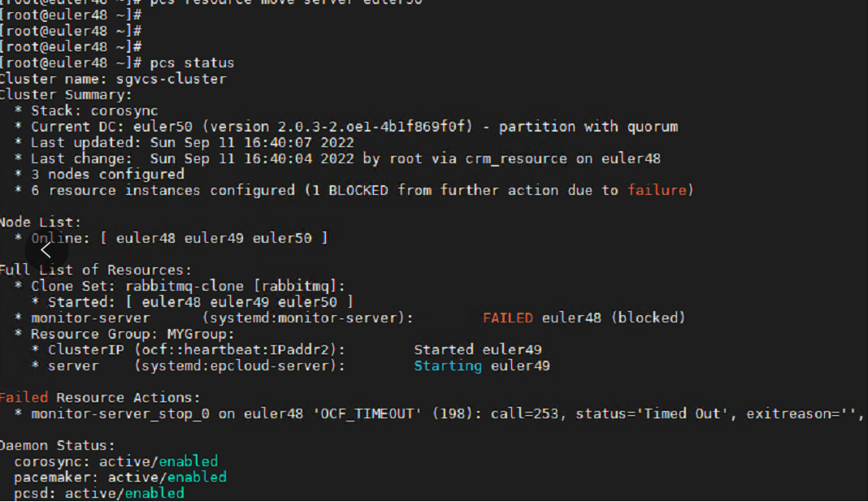Click the "Daemon Status:" heading

click(57, 445)
